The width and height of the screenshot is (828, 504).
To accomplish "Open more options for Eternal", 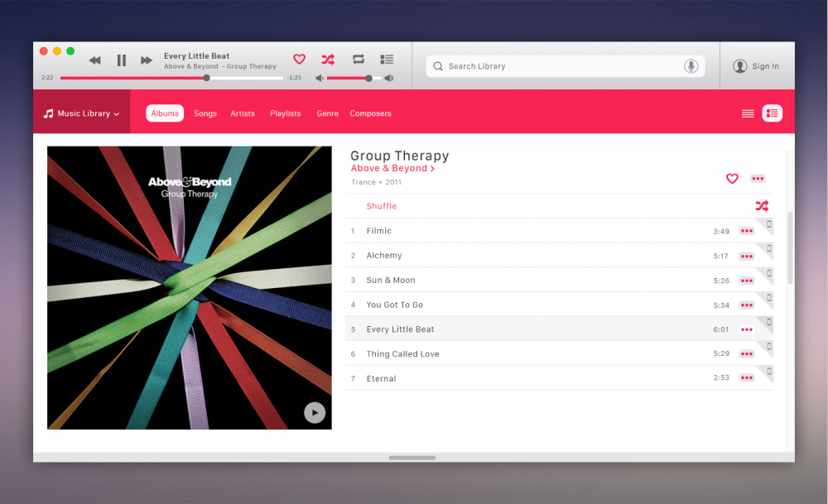I will pos(747,378).
